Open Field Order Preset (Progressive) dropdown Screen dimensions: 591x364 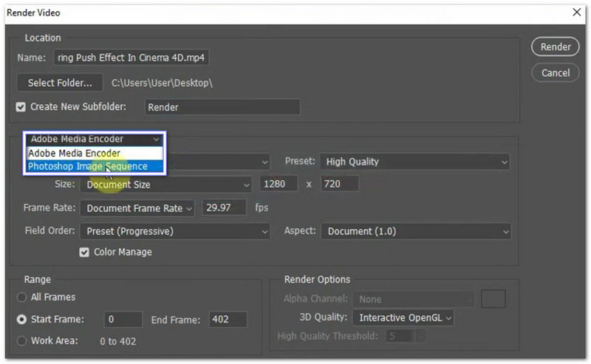point(175,231)
